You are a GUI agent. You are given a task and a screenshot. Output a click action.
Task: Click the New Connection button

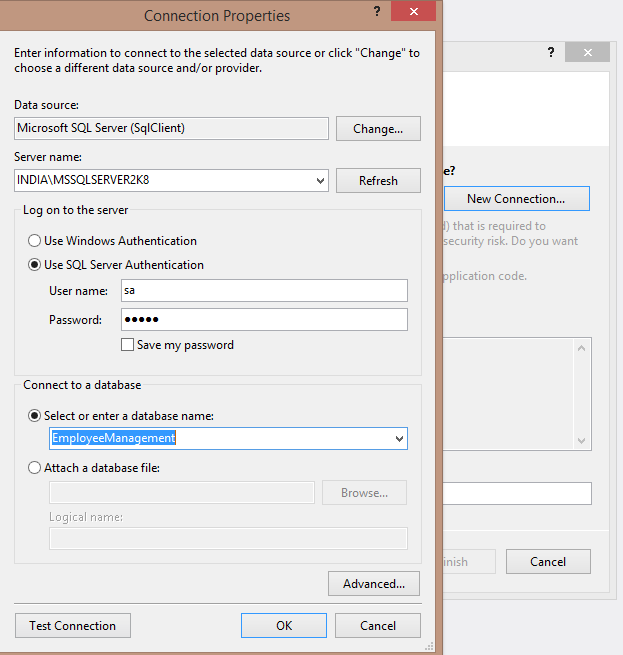[515, 199]
